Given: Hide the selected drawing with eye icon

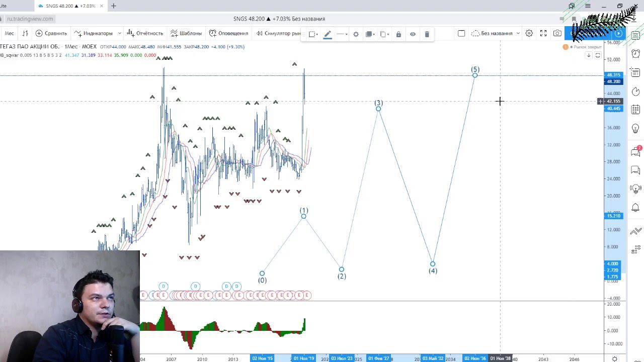Looking at the screenshot, I should coord(413,34).
